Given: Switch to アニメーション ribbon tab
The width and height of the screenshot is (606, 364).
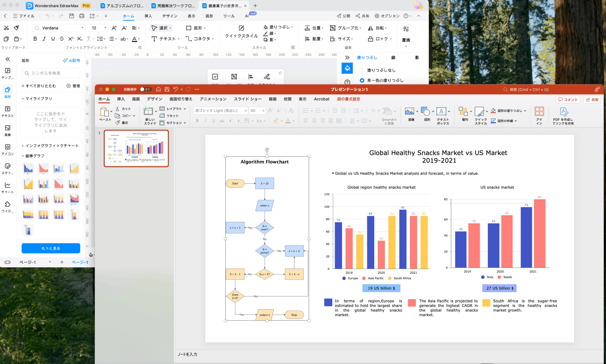Looking at the screenshot, I should pos(213,99).
